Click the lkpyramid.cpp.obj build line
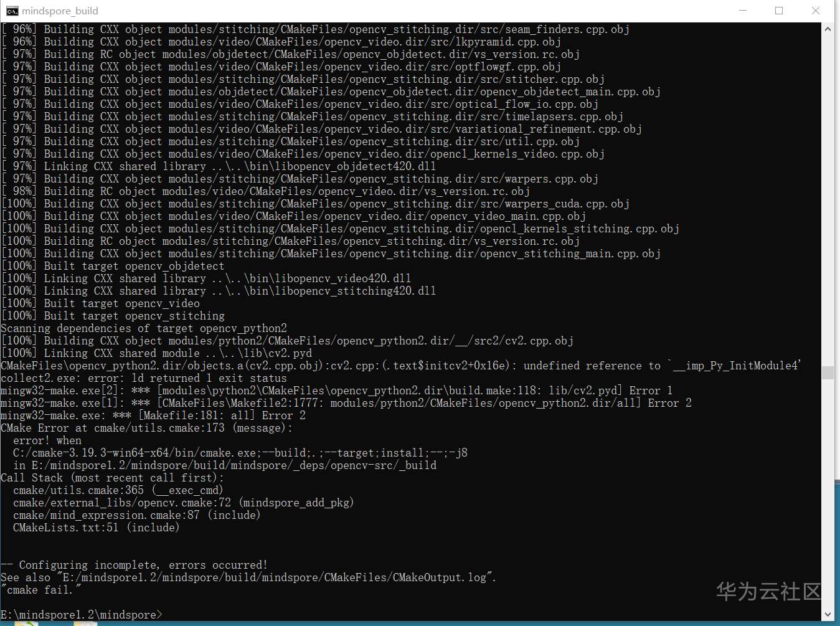The height and width of the screenshot is (626, 840). point(281,42)
